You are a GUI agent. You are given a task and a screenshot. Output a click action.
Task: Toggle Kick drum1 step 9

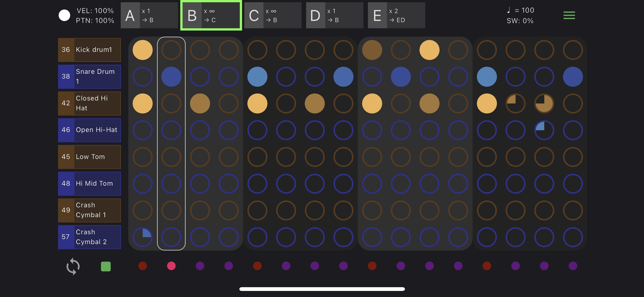372,50
